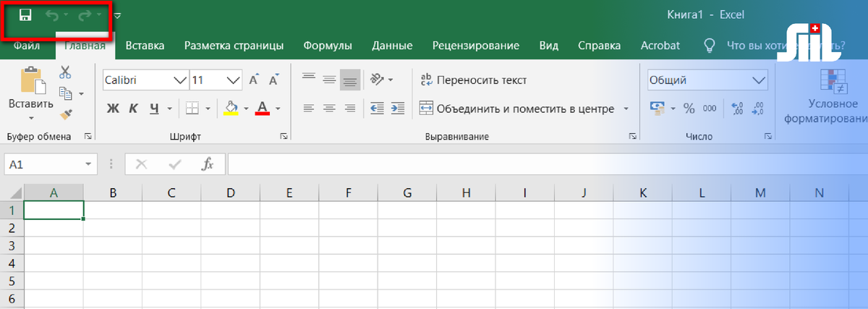
Task: Increase decimal places
Action: point(738,109)
